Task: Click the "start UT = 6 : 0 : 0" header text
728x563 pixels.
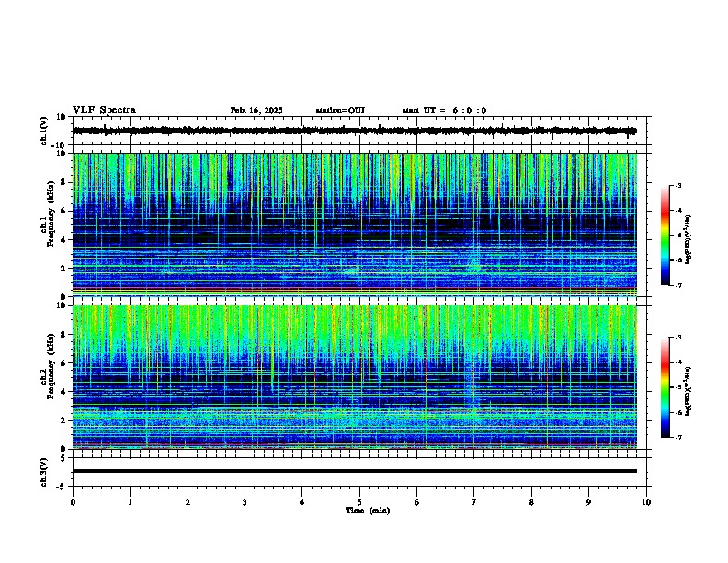Action: click(x=444, y=110)
